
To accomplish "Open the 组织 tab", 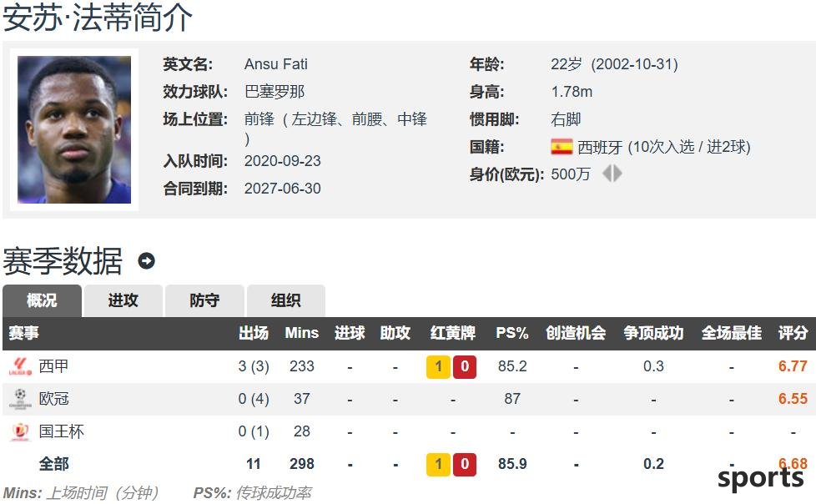I will [285, 300].
